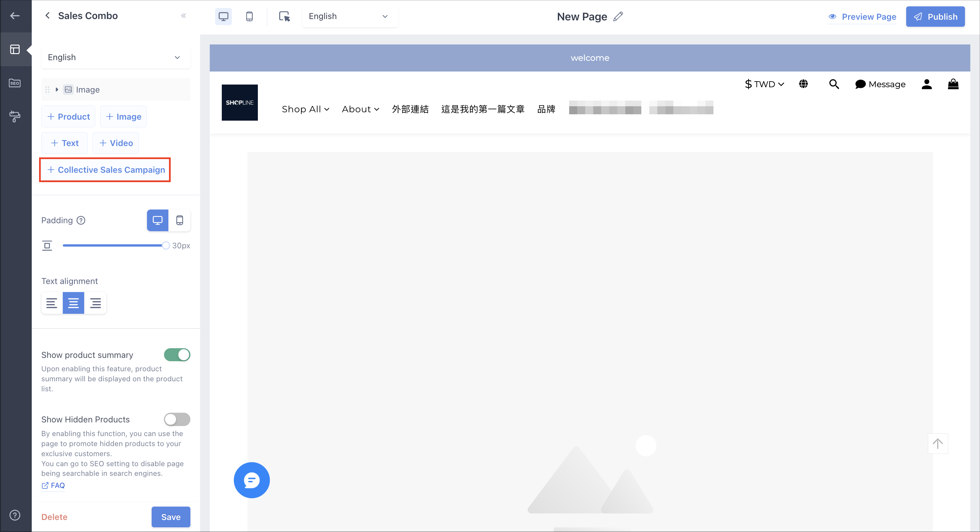This screenshot has width=980, height=532.
Task: Open the 品牌 menu item
Action: pos(546,109)
